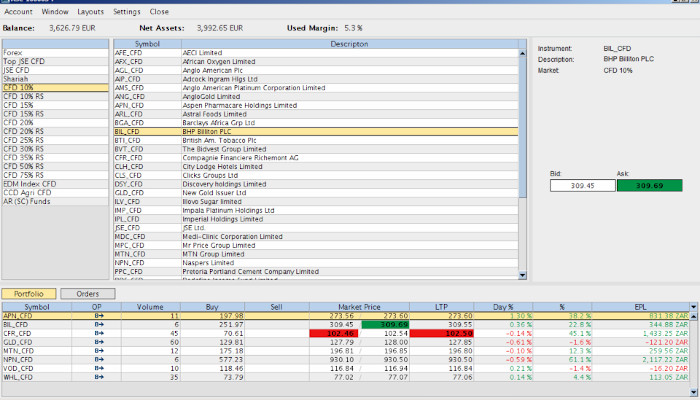The image size is (700, 400).
Task: Select the Portfolio tab
Action: tap(28, 293)
